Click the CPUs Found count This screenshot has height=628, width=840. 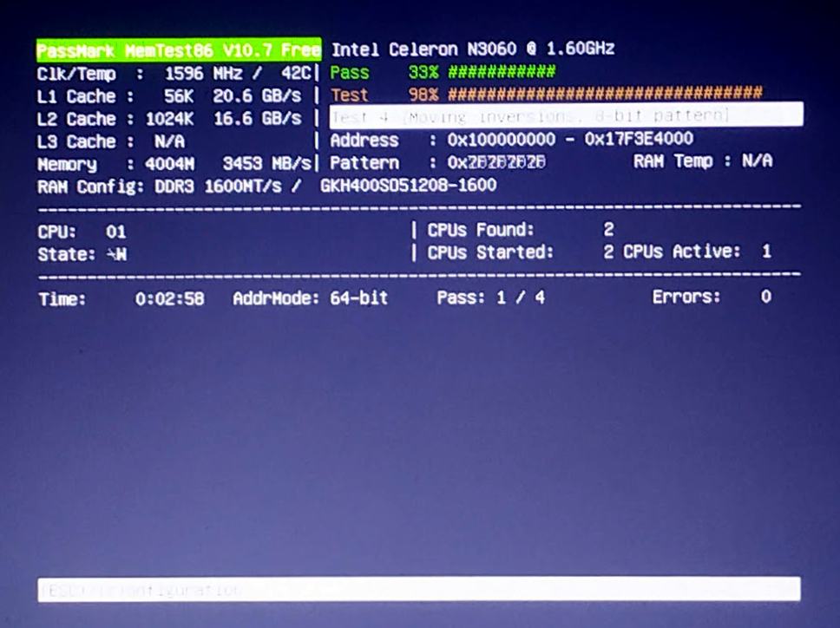[x=608, y=230]
